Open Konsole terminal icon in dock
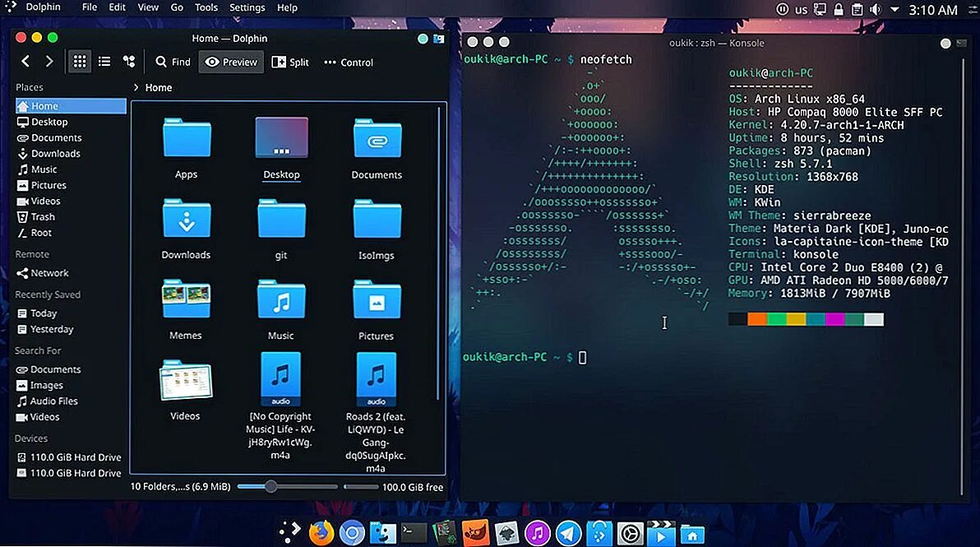This screenshot has height=547, width=980. pyautogui.click(x=413, y=533)
